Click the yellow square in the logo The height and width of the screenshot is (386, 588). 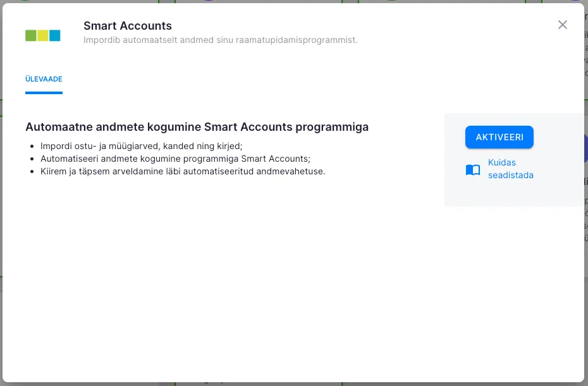[43, 35]
